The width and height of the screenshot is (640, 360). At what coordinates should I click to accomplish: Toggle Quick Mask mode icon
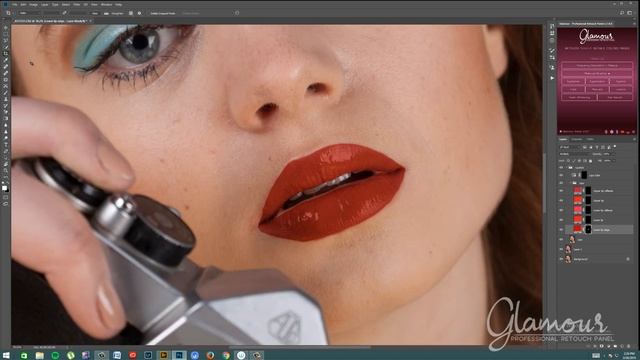6,198
